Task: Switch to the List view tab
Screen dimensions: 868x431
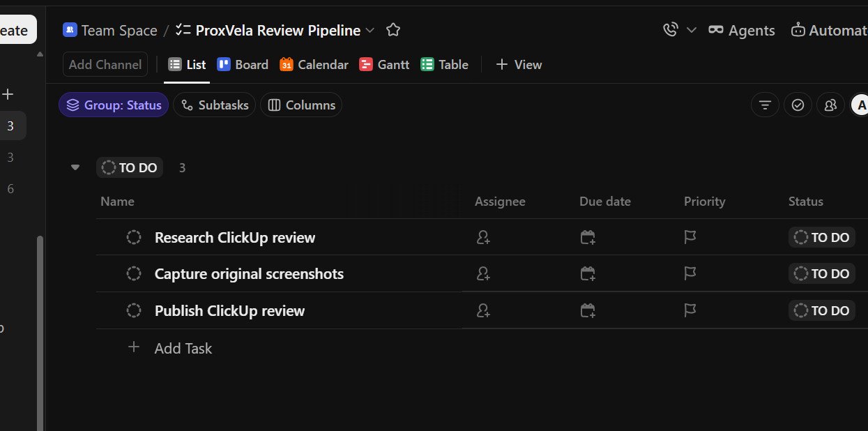Action: (x=187, y=64)
